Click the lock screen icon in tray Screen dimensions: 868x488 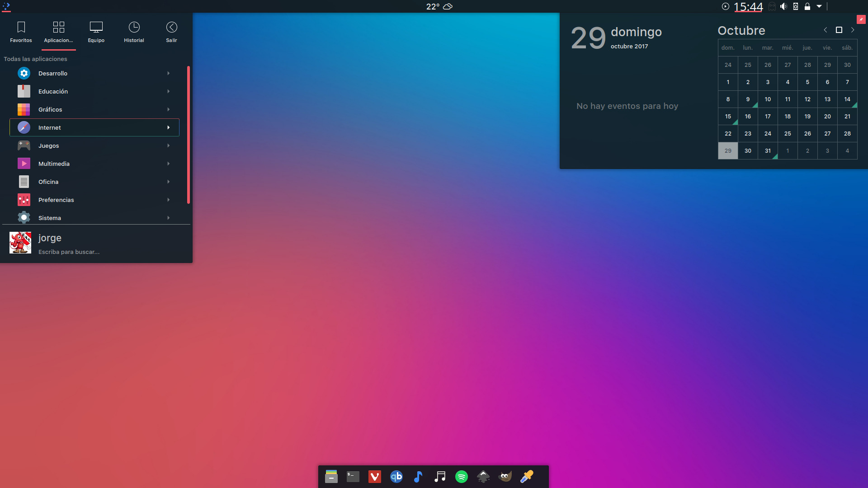807,6
